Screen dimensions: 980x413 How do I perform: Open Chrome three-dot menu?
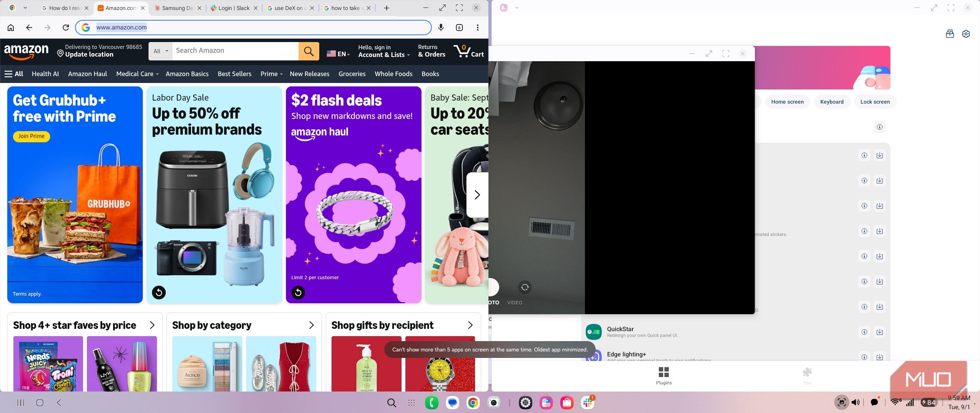pos(478,28)
